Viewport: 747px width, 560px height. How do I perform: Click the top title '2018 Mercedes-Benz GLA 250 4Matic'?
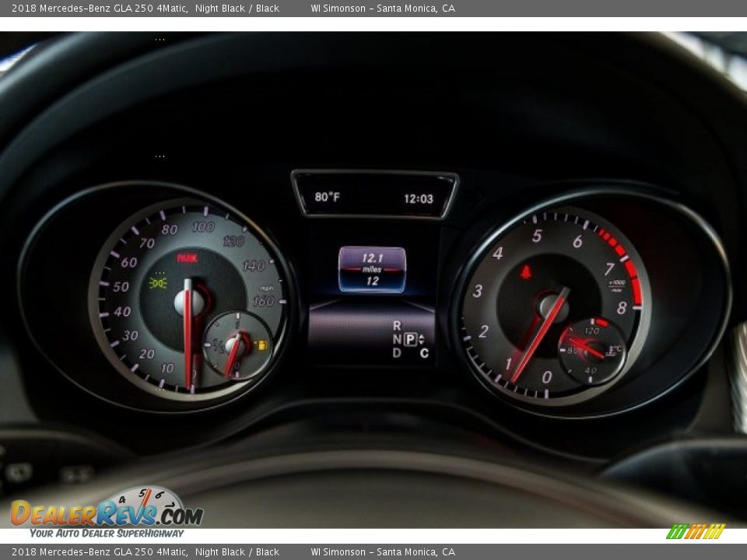tap(100, 9)
